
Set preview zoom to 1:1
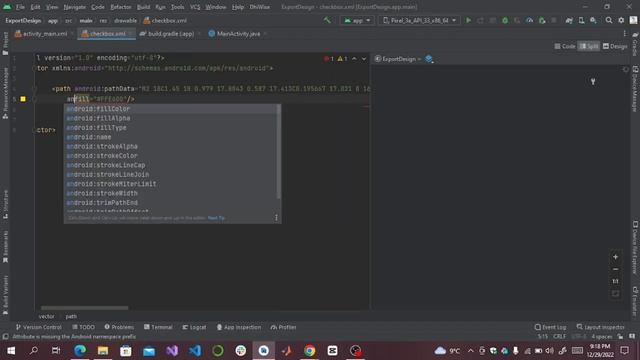(x=615, y=281)
